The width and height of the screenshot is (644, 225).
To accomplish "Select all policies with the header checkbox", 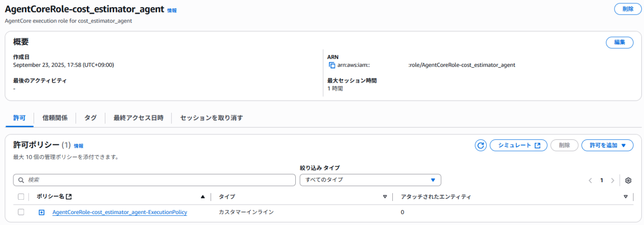I will coord(21,197).
